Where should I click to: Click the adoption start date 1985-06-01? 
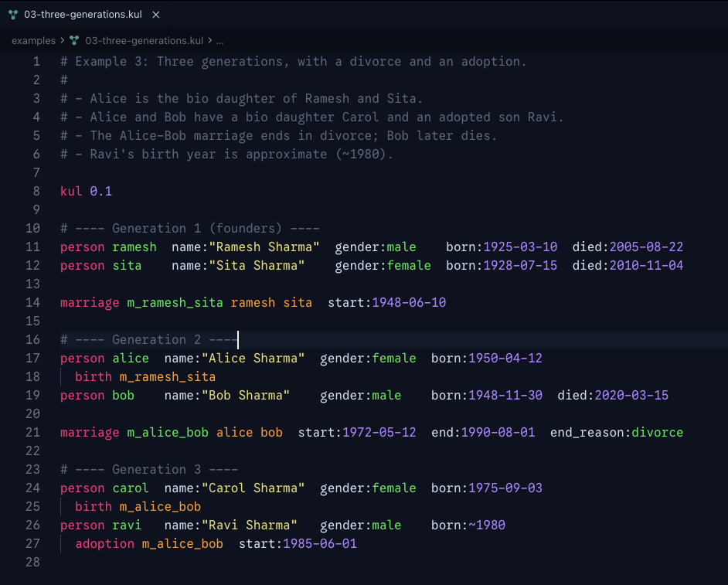click(x=320, y=544)
